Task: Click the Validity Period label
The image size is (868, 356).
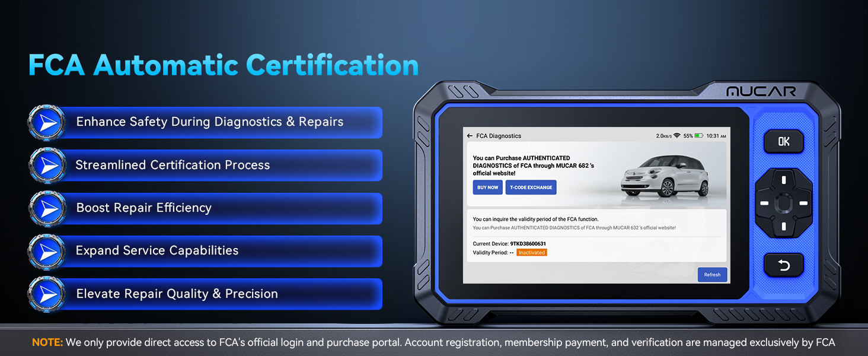Action: pyautogui.click(x=490, y=253)
